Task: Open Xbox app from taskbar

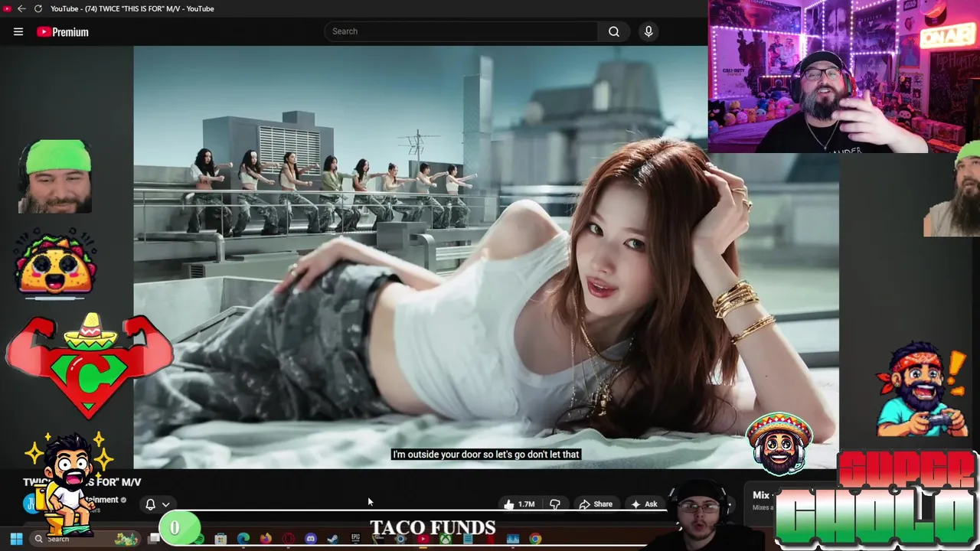Action: coord(446,539)
